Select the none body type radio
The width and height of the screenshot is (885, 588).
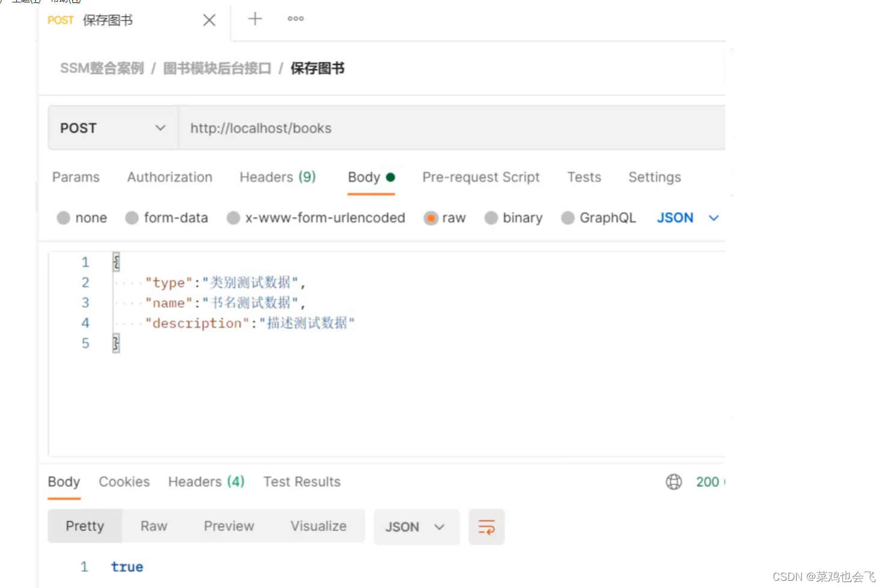coord(63,218)
